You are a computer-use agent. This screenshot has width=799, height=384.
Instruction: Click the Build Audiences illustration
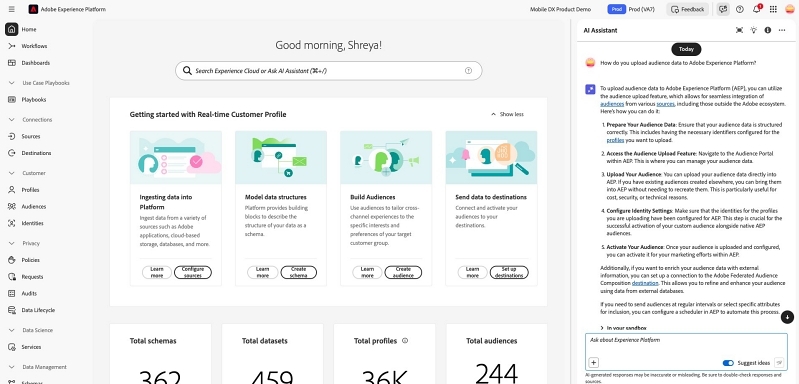386,157
